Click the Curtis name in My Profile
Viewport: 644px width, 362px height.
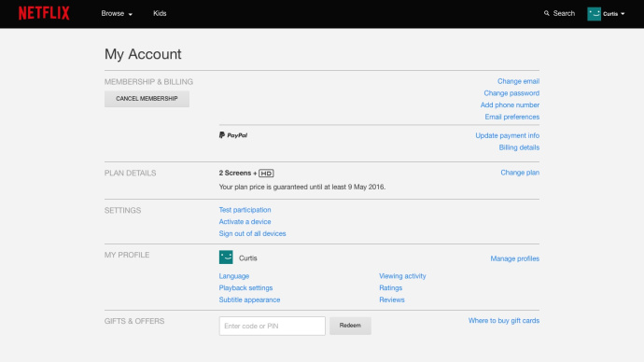point(248,258)
